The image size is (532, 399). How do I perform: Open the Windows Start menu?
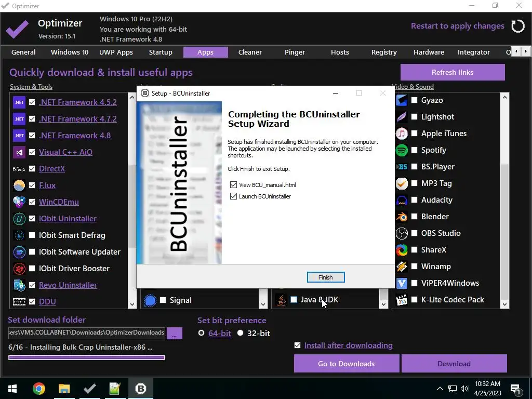[12, 389]
